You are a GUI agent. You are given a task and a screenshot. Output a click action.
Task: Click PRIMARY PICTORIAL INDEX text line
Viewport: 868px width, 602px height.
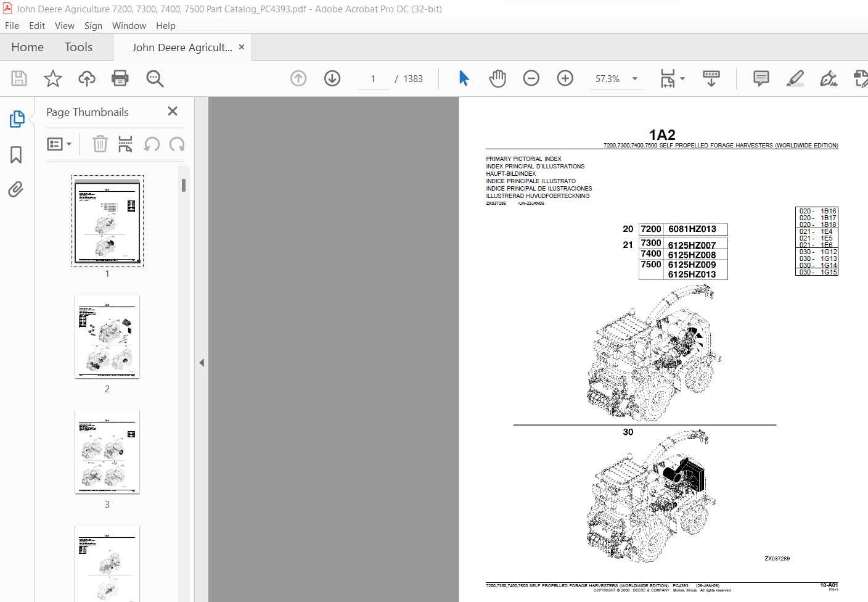pyautogui.click(x=523, y=159)
